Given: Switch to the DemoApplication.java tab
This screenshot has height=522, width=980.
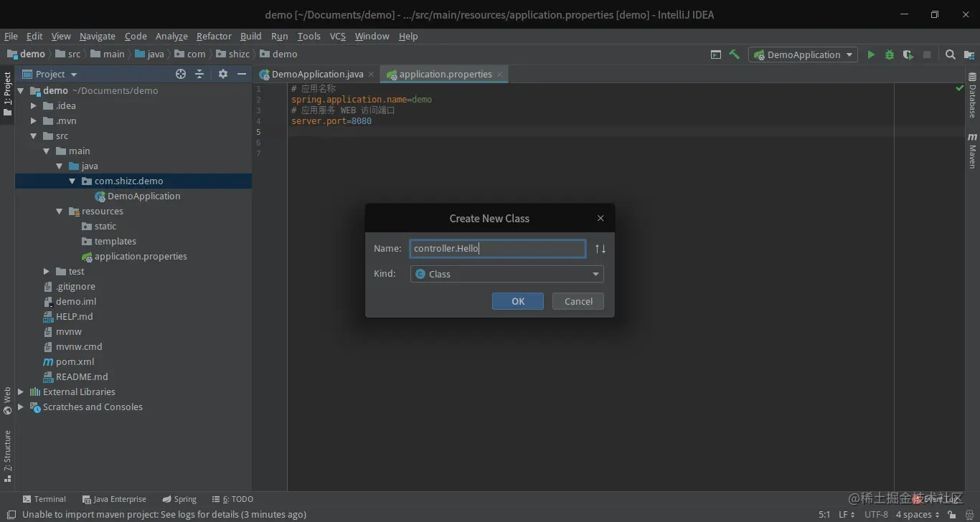Looking at the screenshot, I should pyautogui.click(x=316, y=74).
